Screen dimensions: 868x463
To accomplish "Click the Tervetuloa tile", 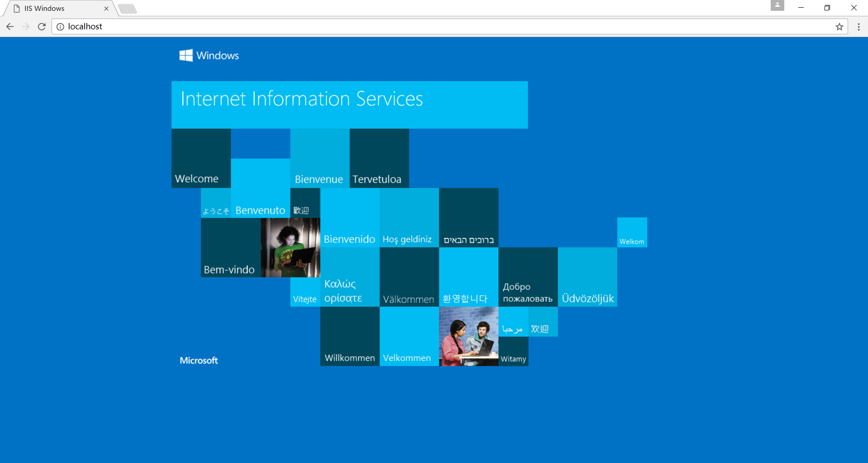I will (379, 158).
